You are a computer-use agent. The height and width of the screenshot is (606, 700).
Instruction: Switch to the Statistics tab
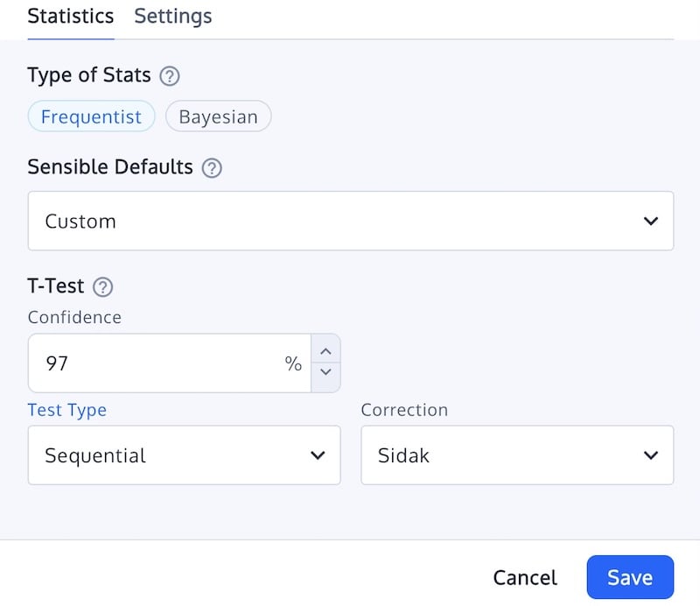[x=70, y=16]
